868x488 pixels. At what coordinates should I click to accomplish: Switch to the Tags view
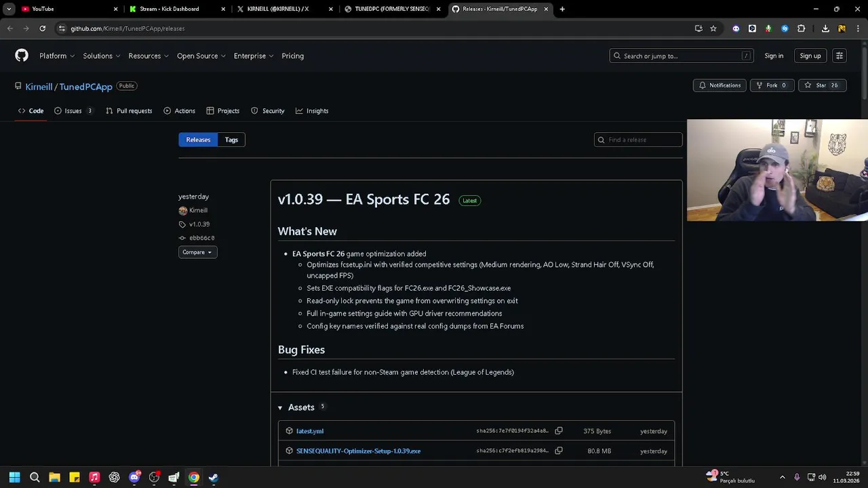(231, 140)
